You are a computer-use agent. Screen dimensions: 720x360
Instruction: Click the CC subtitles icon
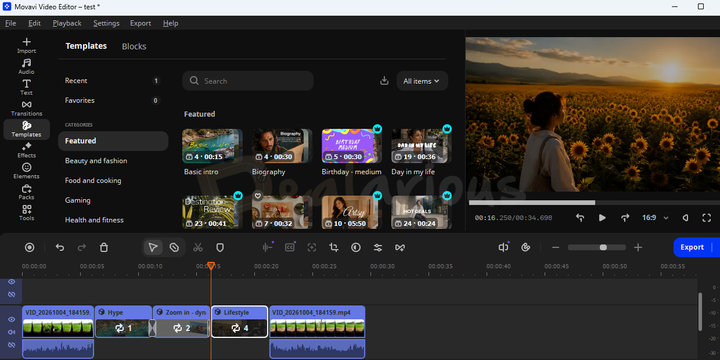coord(290,248)
